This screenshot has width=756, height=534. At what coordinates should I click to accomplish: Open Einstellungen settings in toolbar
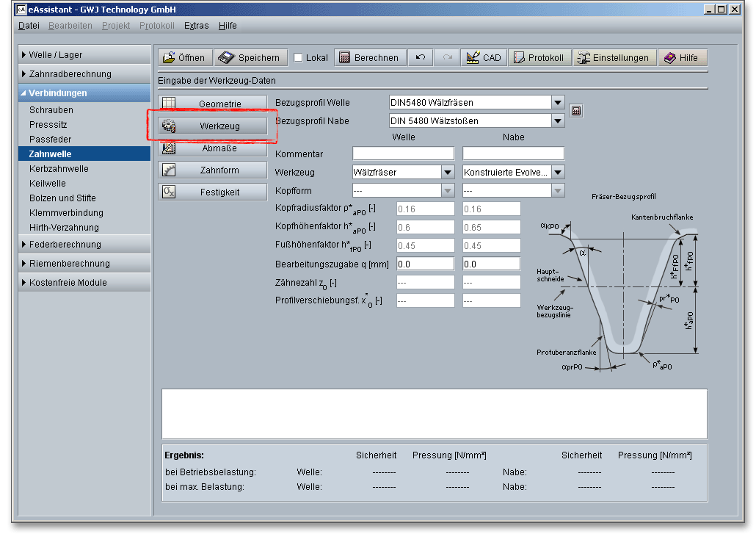(x=614, y=58)
